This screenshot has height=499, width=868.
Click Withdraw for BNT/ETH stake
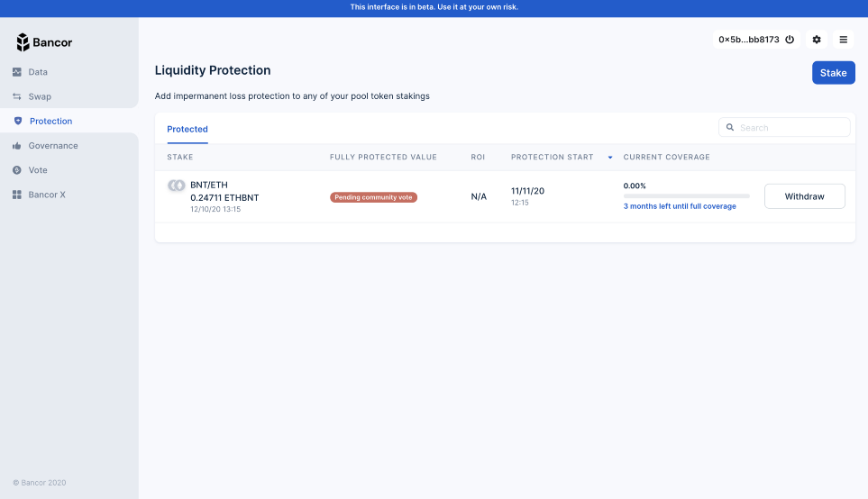[x=804, y=196]
